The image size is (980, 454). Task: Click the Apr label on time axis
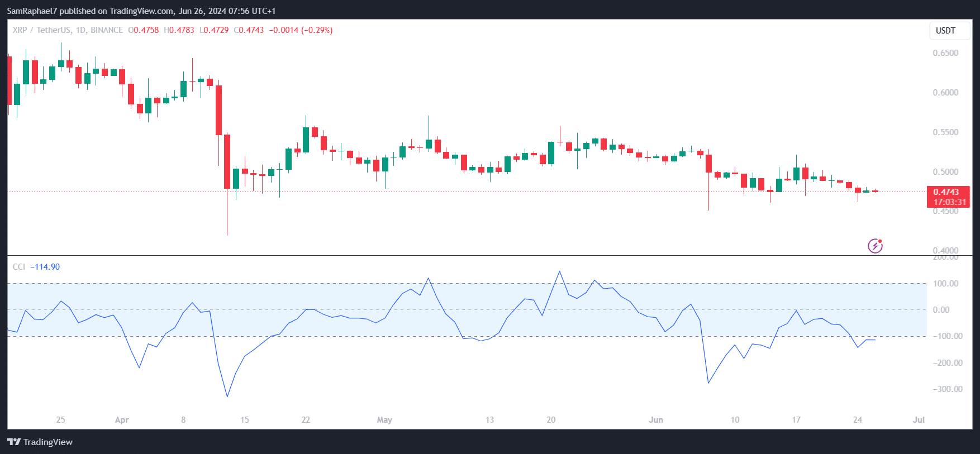pyautogui.click(x=122, y=420)
